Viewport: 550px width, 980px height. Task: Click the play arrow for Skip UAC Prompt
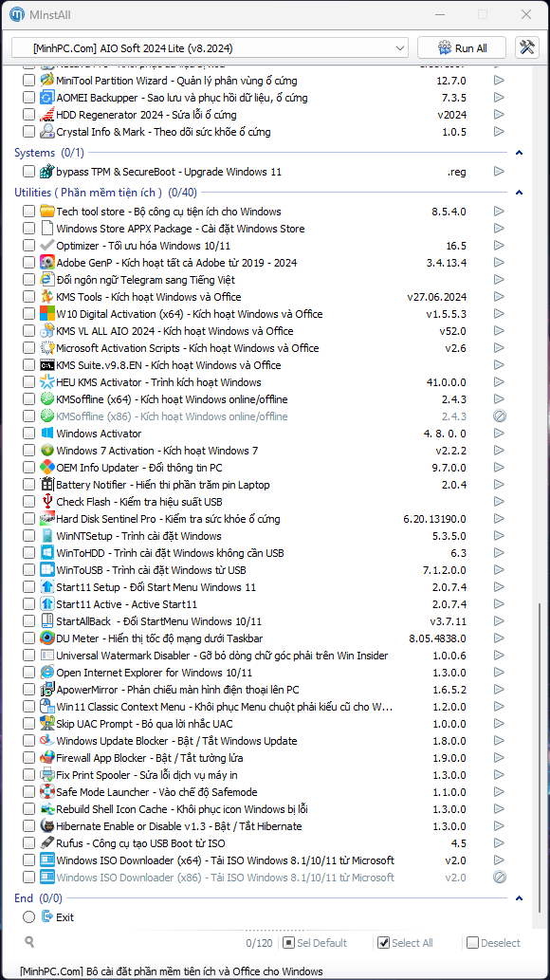click(x=499, y=724)
